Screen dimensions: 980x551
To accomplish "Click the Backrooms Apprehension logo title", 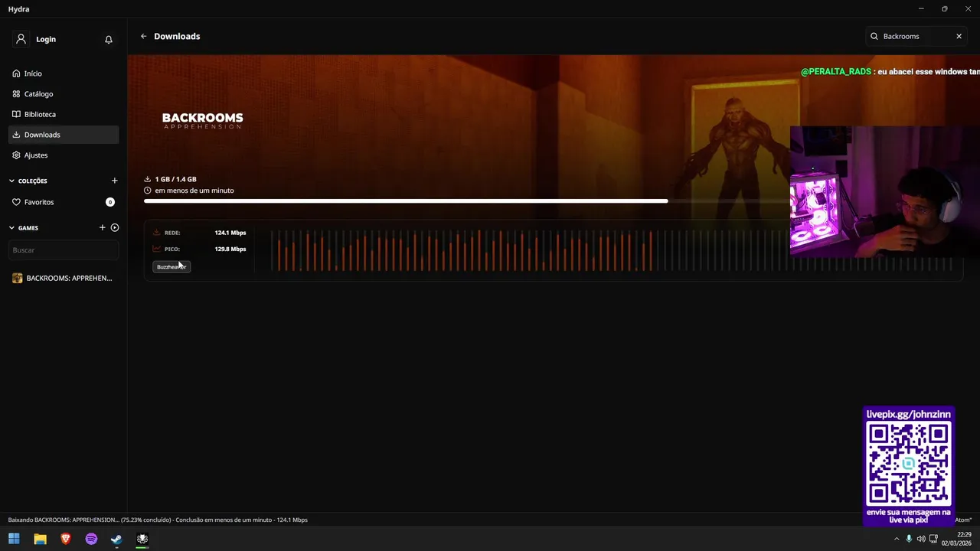I will 203,120.
